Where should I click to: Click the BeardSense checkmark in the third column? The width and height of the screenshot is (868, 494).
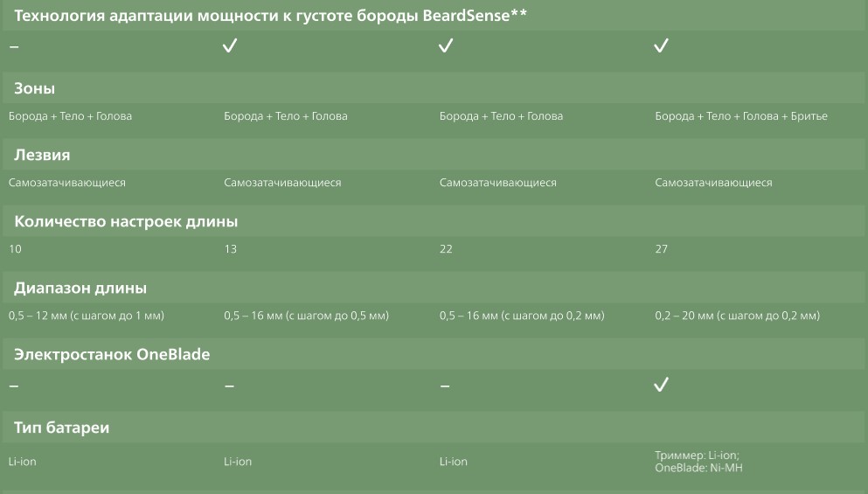[446, 46]
